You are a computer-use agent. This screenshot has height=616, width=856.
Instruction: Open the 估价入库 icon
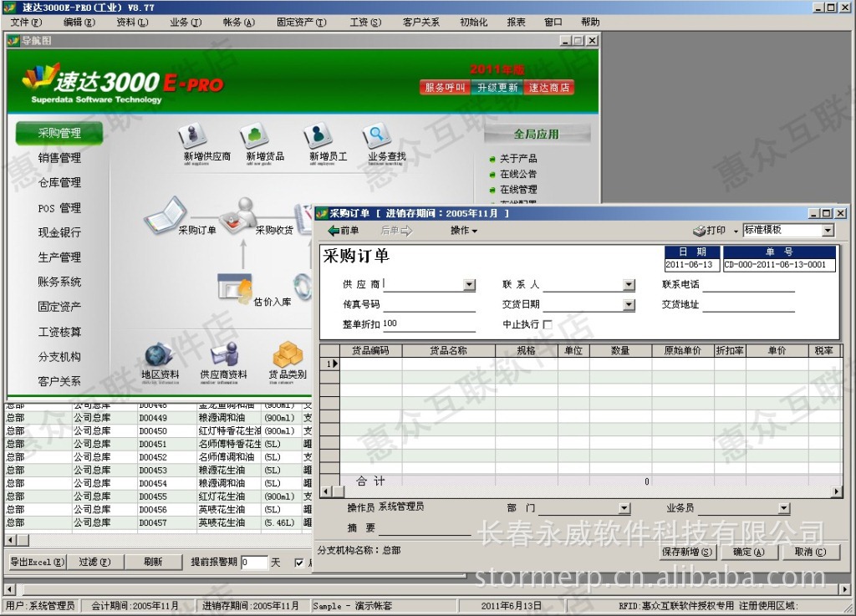tap(235, 288)
